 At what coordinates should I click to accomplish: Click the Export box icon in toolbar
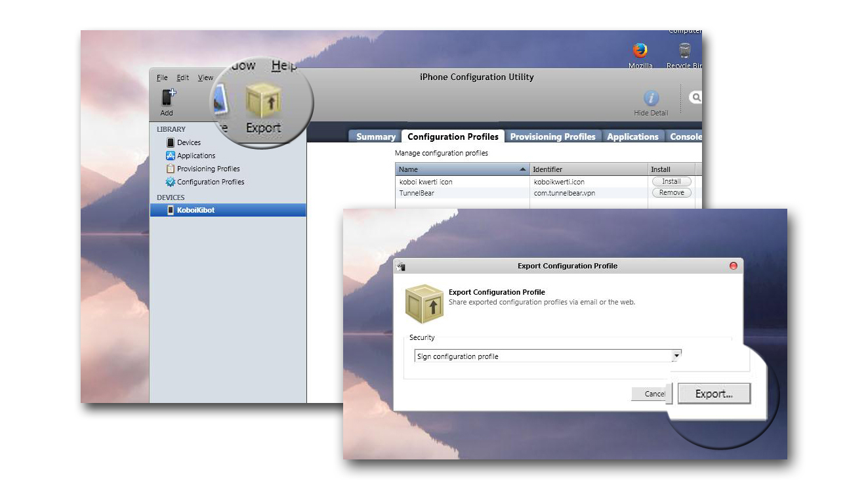click(263, 100)
